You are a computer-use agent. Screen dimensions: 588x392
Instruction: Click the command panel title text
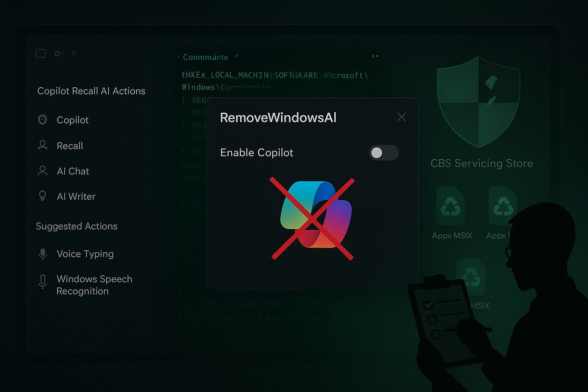(x=205, y=57)
